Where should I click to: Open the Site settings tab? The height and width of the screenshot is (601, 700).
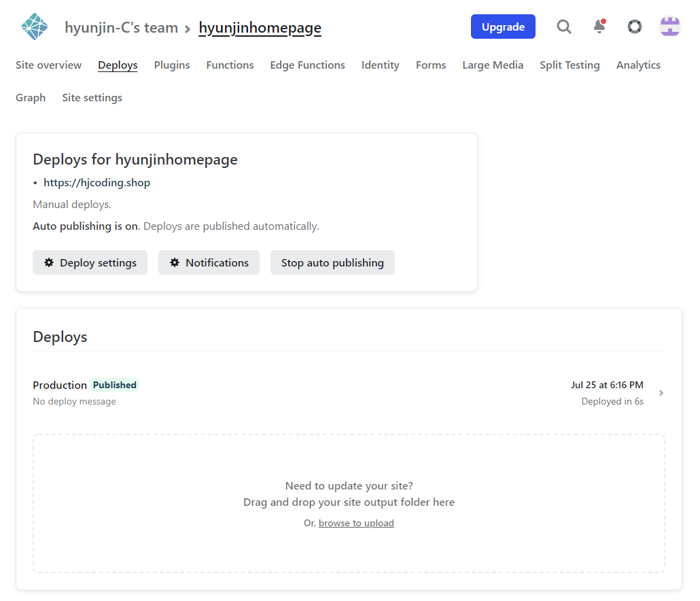pyautogui.click(x=92, y=98)
